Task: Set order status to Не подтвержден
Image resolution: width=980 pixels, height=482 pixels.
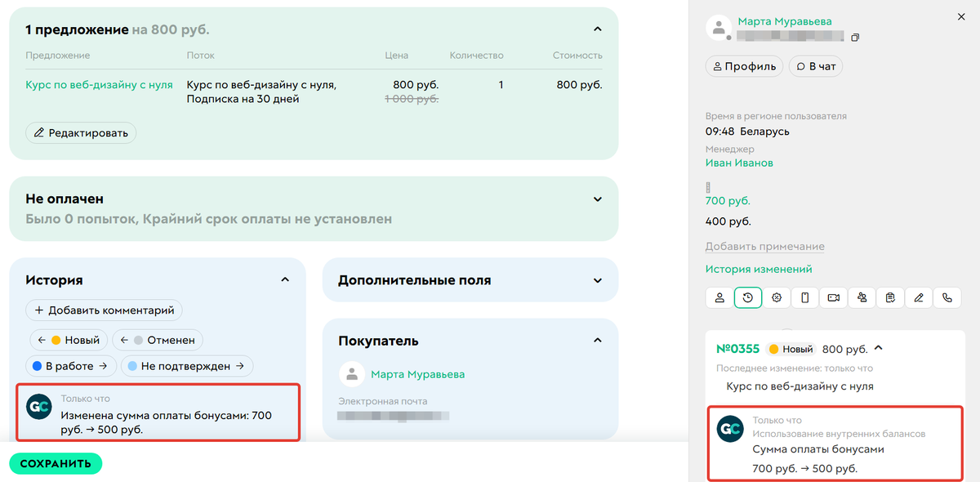Action: coord(188,366)
